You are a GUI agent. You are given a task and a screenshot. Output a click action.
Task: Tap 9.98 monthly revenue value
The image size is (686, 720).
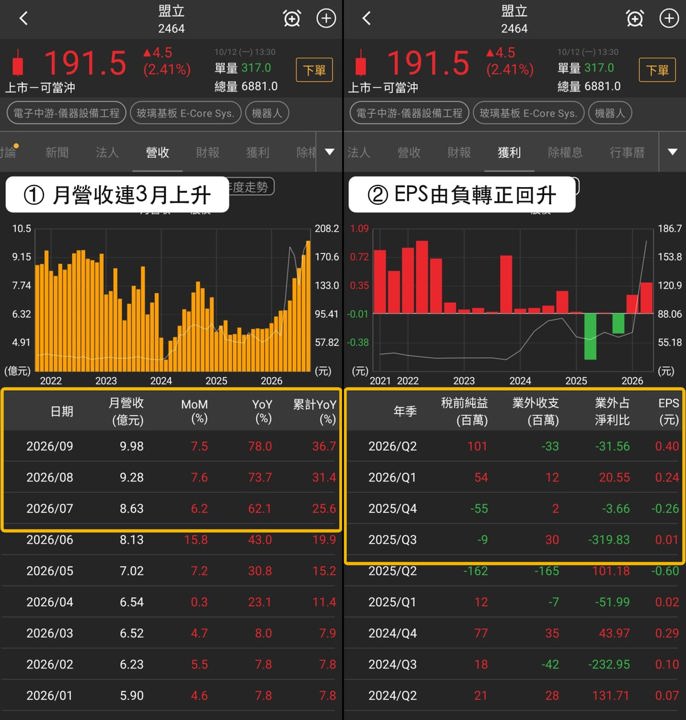point(132,446)
